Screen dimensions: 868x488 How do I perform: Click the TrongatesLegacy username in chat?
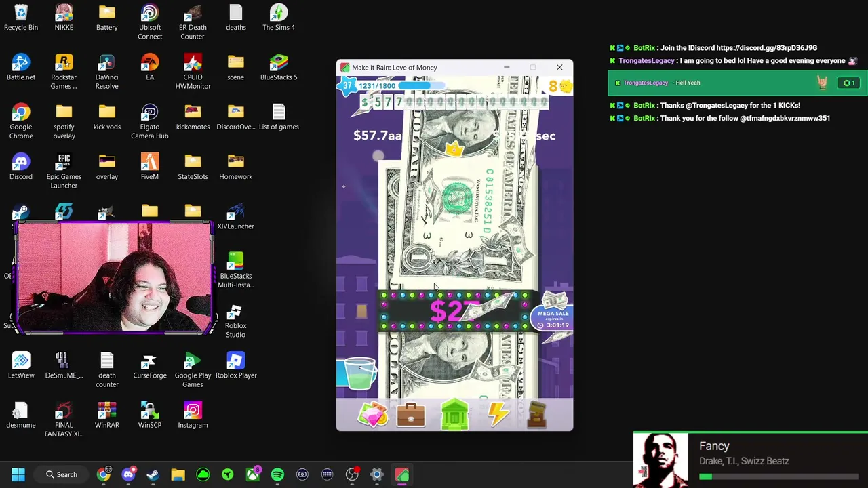point(646,61)
